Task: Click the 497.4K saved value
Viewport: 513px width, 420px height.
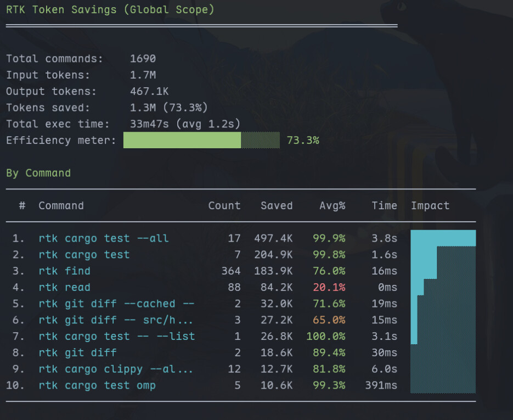Action: coord(274,238)
